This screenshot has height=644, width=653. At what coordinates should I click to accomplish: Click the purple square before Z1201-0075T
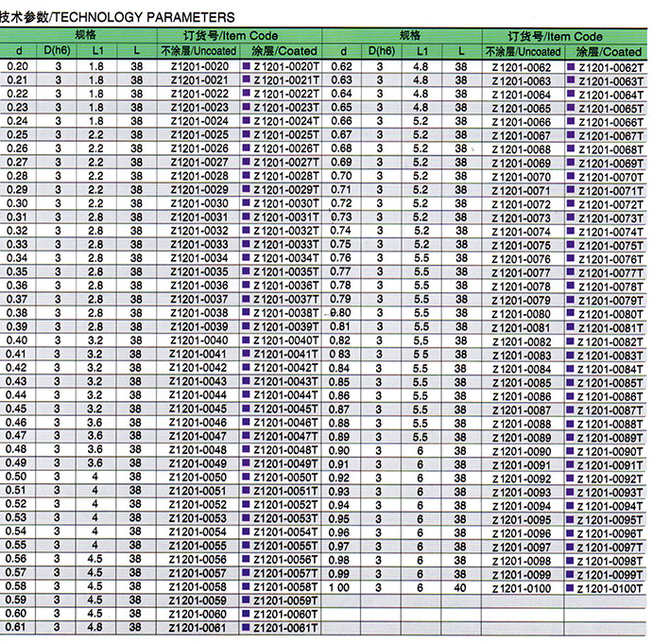[571, 246]
